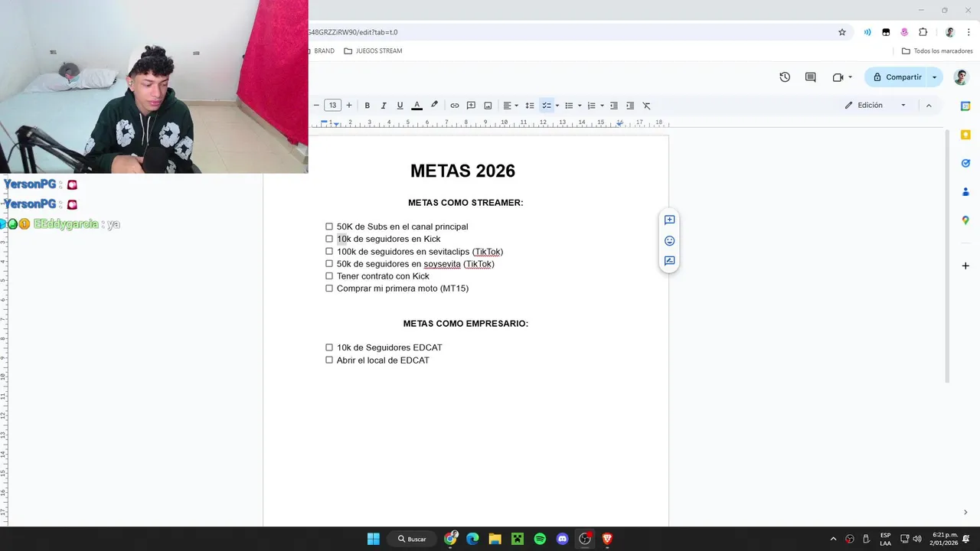Screen dimensions: 980x551
Task: Open 'Todos los marcadores' folder
Action: [937, 51]
